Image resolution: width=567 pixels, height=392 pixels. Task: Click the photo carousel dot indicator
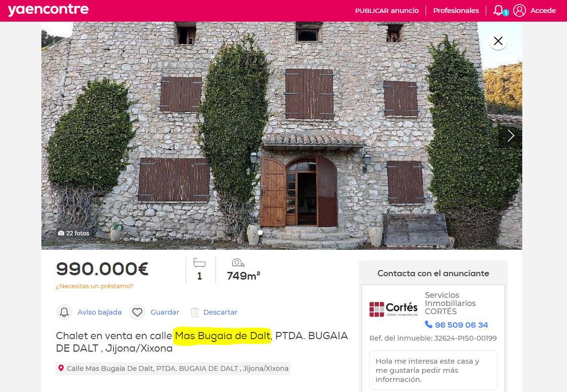[x=260, y=233]
